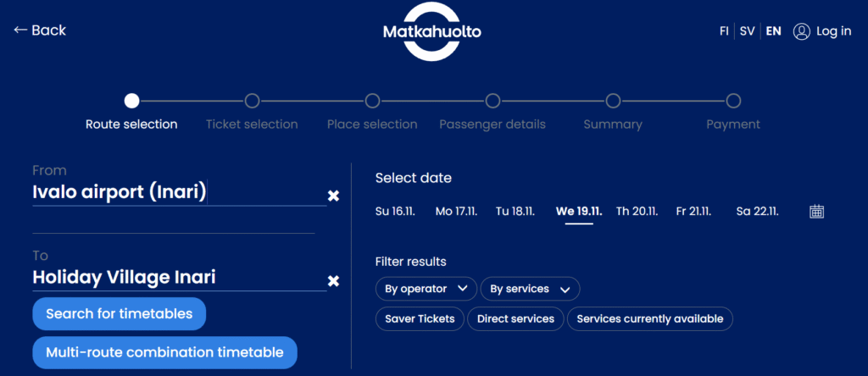Toggle the Saver Tickets filter
Image resolution: width=868 pixels, height=376 pixels.
pos(420,319)
